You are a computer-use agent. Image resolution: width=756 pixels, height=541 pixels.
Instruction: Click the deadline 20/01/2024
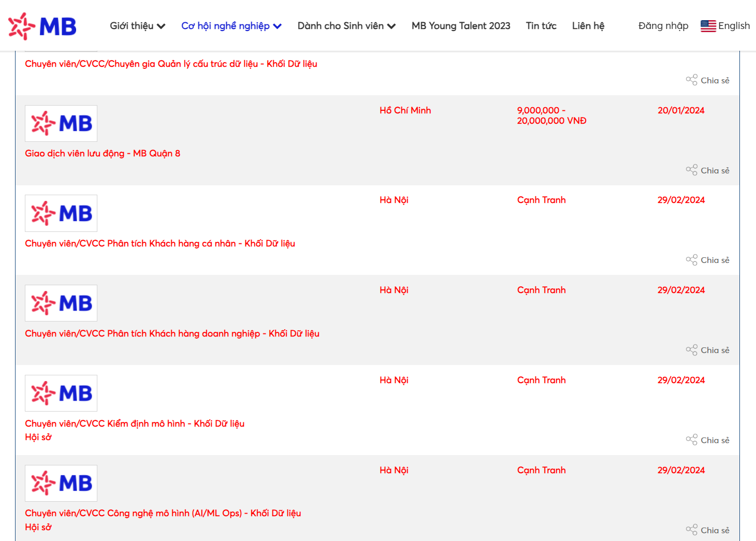click(x=681, y=110)
